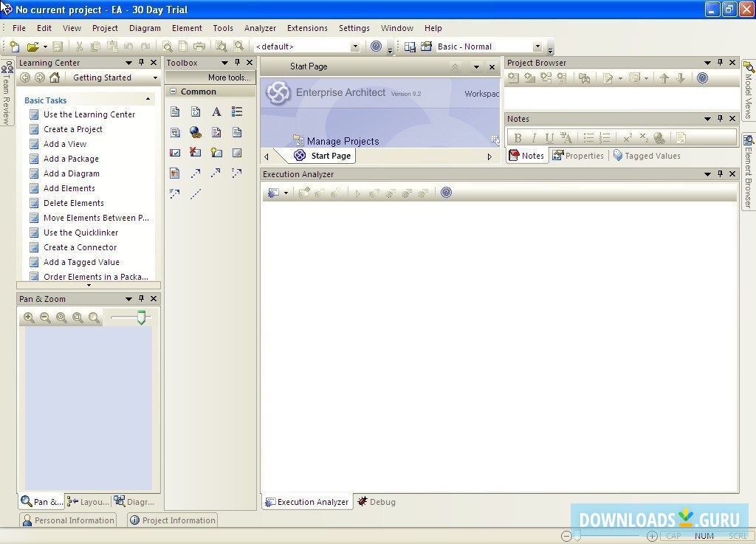756x544 pixels.
Task: Open the Model Views side tab
Action: point(749,91)
